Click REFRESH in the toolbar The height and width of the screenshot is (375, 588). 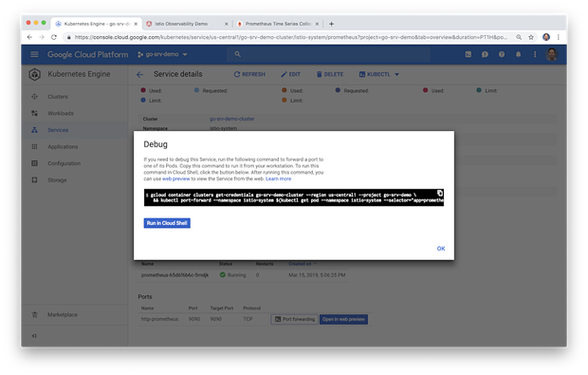pyautogui.click(x=249, y=74)
